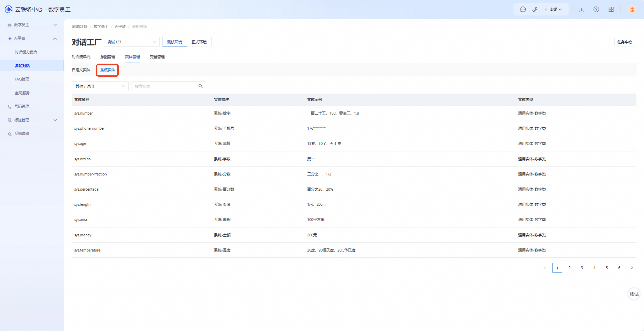
Task: Click the sys.money entity name
Action: [x=83, y=235]
